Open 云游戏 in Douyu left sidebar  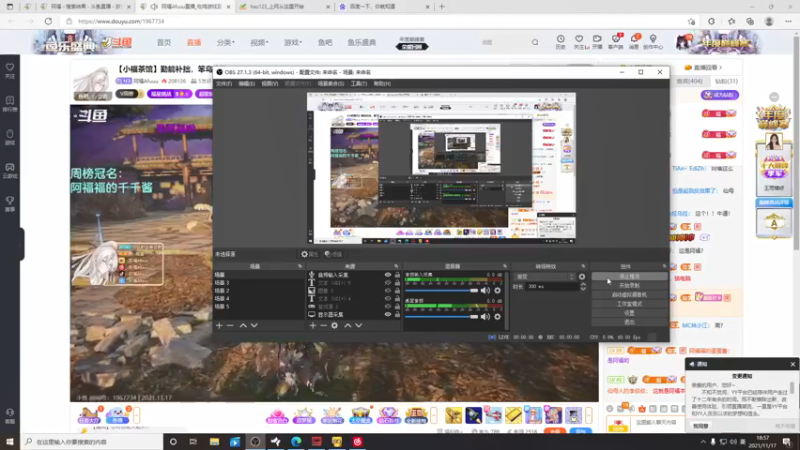pyautogui.click(x=10, y=170)
